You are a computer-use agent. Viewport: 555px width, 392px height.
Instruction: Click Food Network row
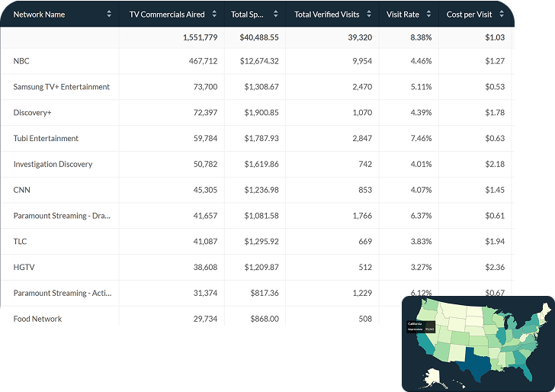(37, 319)
